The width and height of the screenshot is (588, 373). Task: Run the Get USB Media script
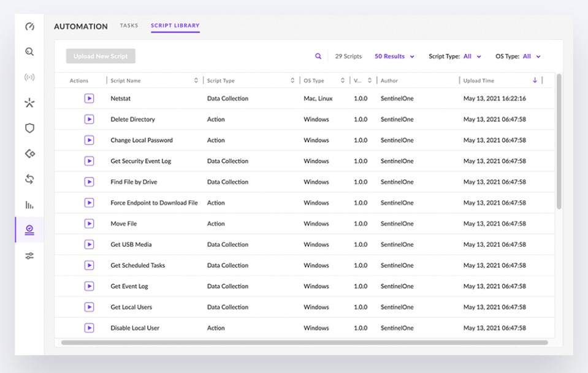tap(89, 244)
